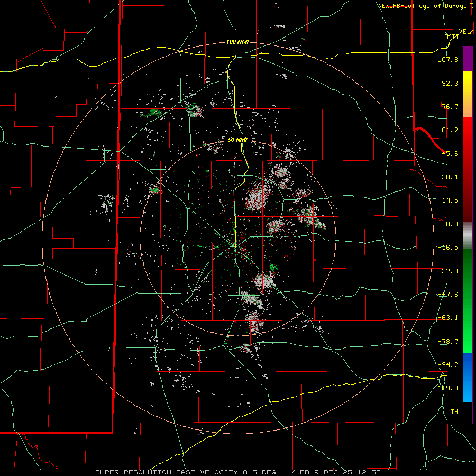Click the 61.2 legend value
This screenshot has height=476, width=476.
(x=450, y=130)
